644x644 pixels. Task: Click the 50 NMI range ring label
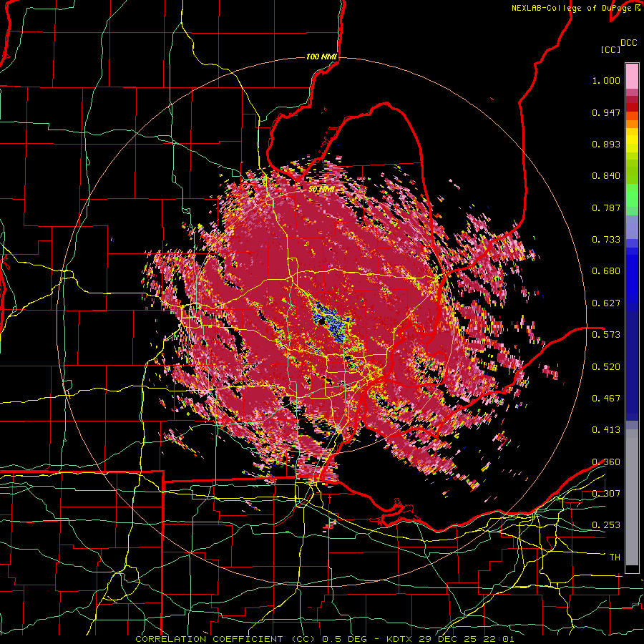(321, 190)
